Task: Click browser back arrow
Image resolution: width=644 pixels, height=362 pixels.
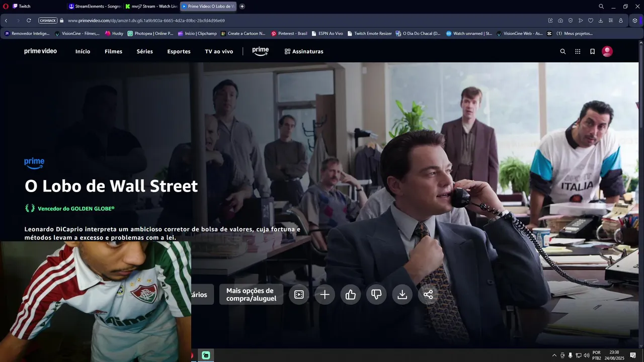Action: pyautogui.click(x=6, y=21)
